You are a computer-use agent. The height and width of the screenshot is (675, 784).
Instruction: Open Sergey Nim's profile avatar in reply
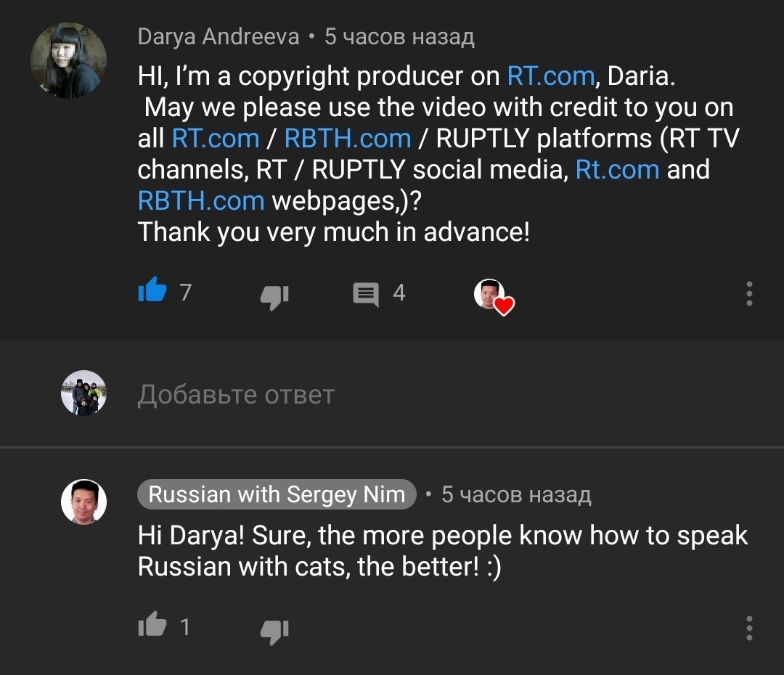coord(83,502)
